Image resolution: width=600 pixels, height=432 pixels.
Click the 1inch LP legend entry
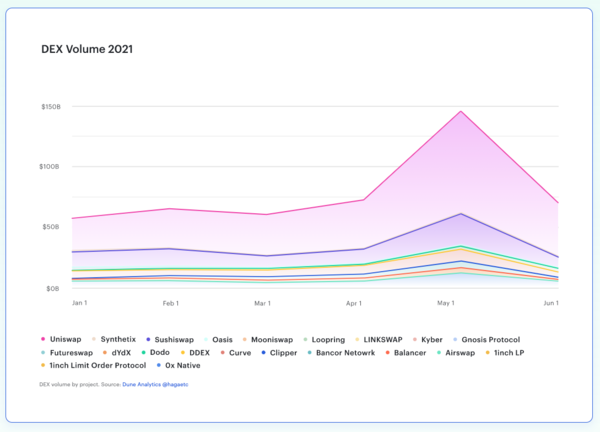[x=505, y=353]
